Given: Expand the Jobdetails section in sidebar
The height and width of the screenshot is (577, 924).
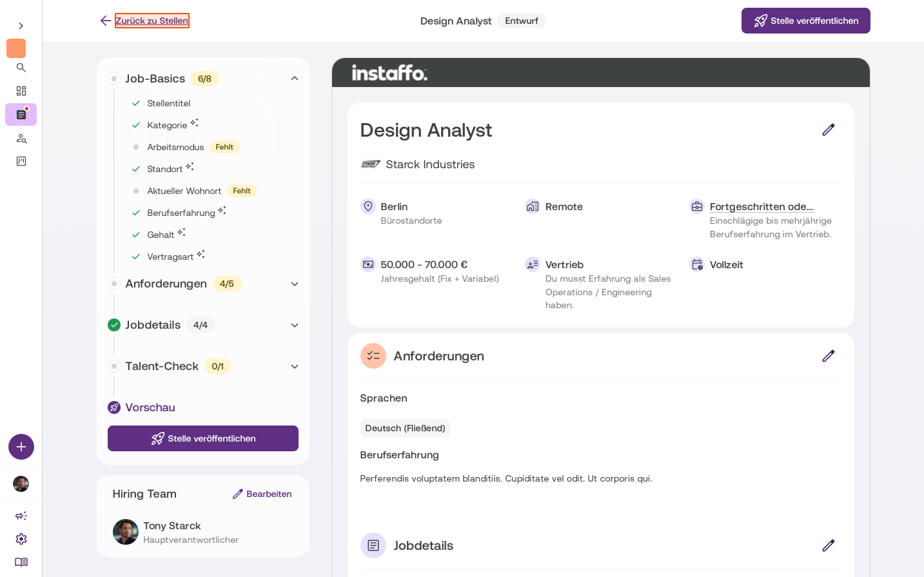Looking at the screenshot, I should [x=295, y=325].
